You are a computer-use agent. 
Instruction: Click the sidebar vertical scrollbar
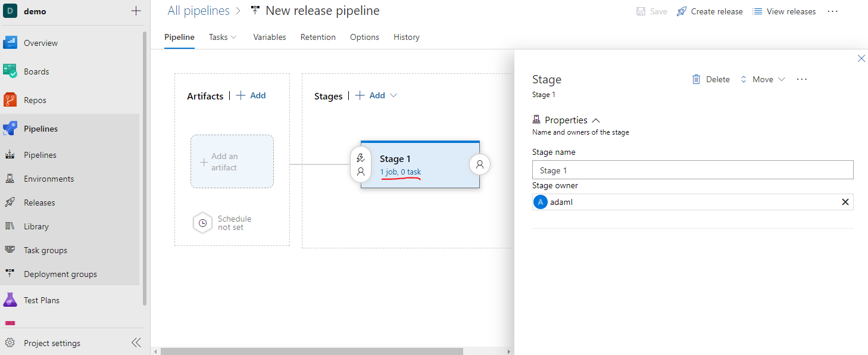[143, 169]
